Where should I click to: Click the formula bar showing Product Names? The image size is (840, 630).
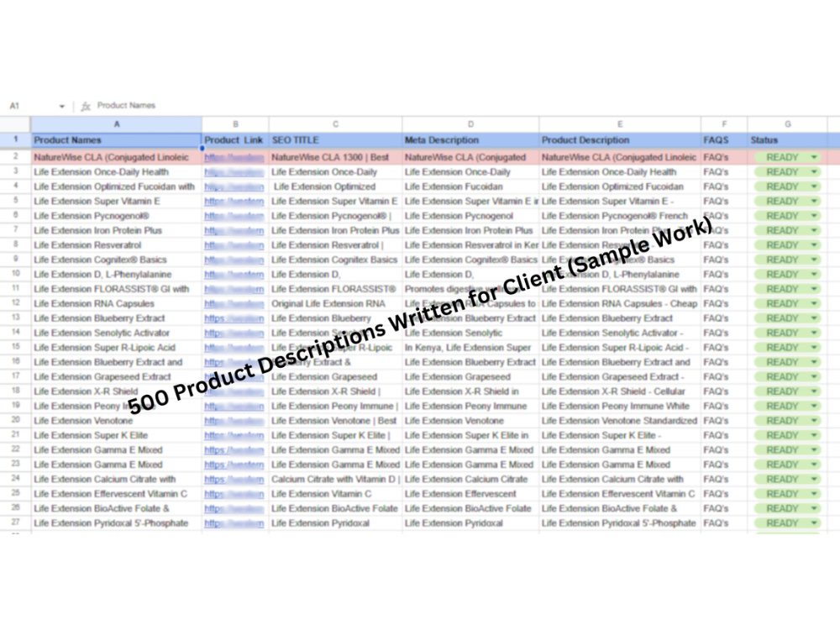pyautogui.click(x=126, y=106)
